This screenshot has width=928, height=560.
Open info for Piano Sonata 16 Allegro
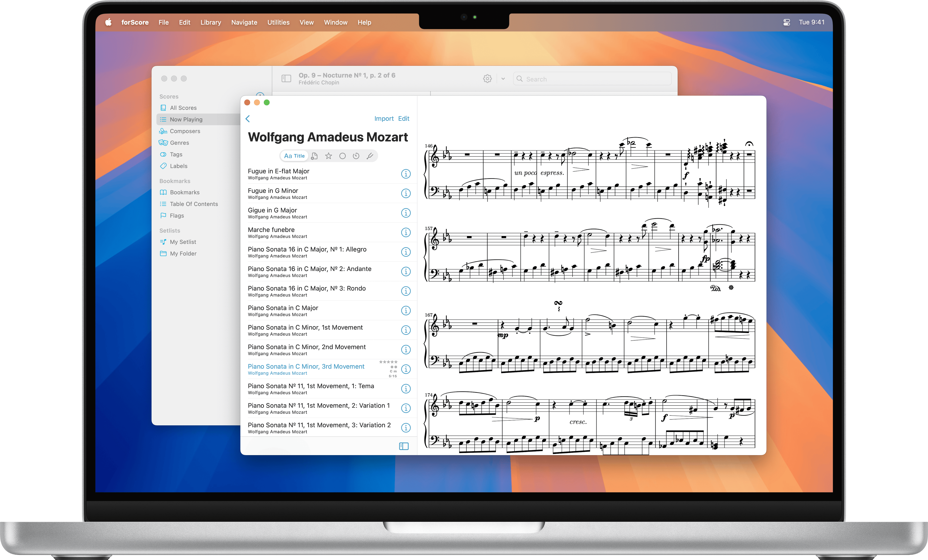(x=406, y=252)
